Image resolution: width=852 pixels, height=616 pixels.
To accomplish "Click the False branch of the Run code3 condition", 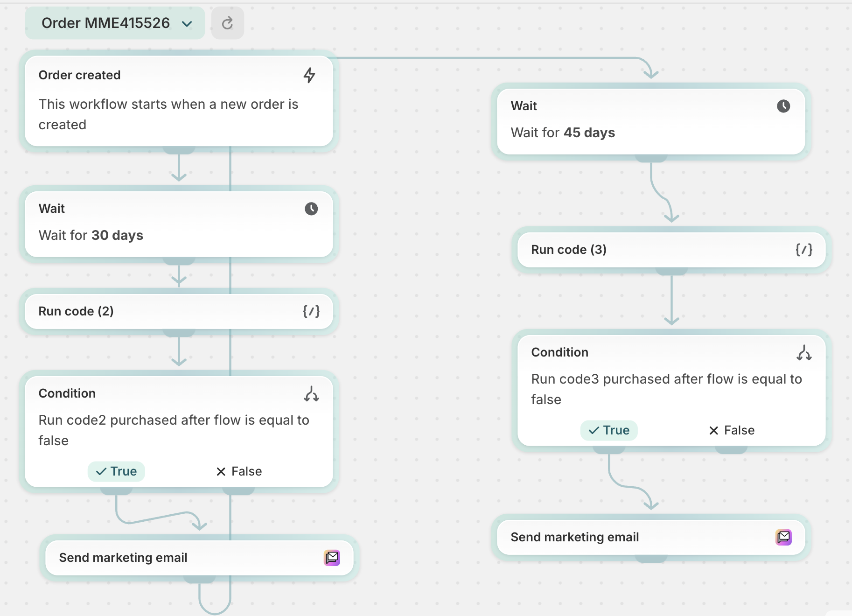I will [x=732, y=430].
